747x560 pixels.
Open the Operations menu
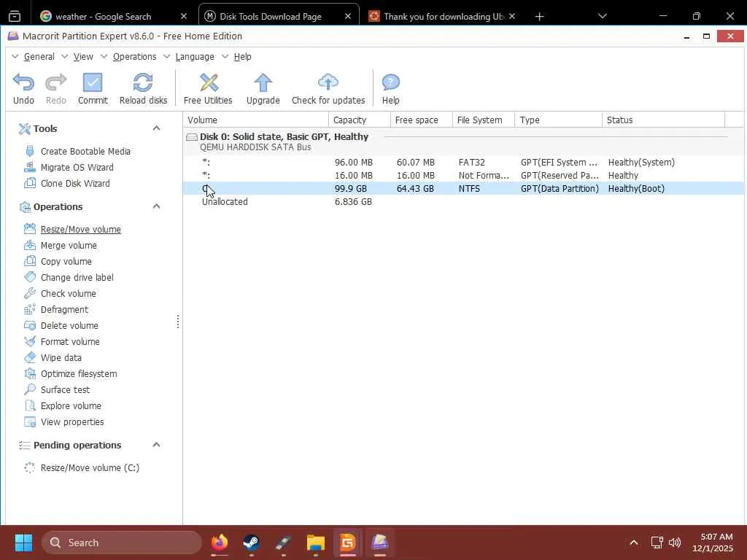click(134, 57)
